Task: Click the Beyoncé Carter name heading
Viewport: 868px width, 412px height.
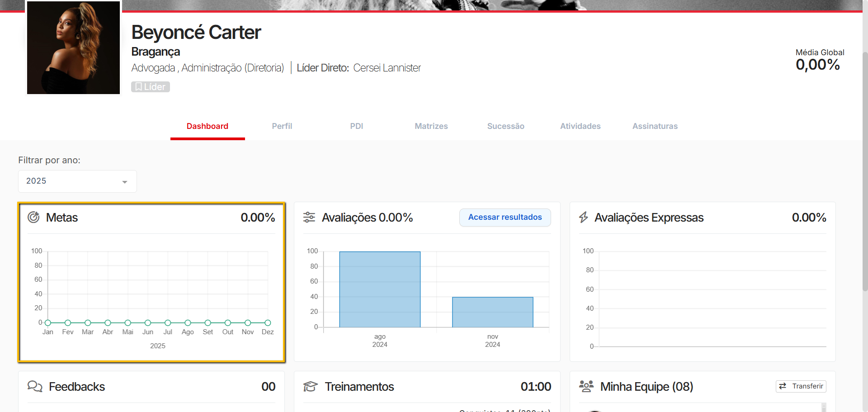Action: (196, 33)
